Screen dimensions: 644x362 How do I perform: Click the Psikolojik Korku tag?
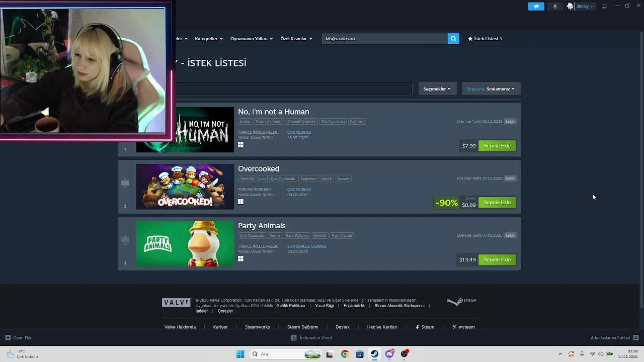[269, 122]
